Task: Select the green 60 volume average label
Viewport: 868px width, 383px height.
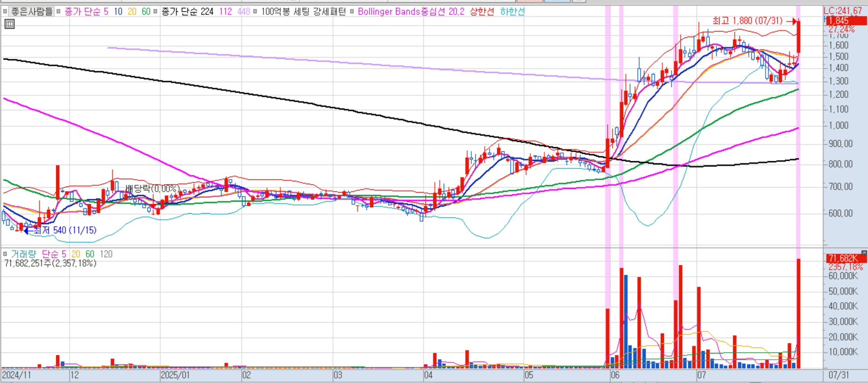Action: tap(90, 254)
